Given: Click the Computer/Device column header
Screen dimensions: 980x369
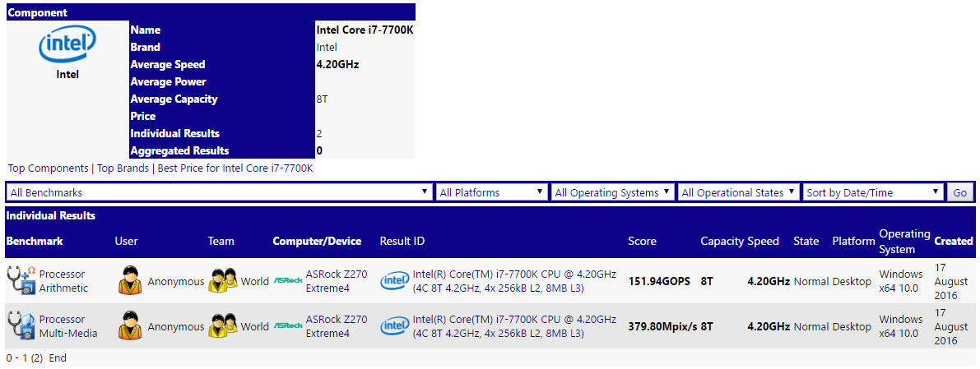Looking at the screenshot, I should coord(317,241).
